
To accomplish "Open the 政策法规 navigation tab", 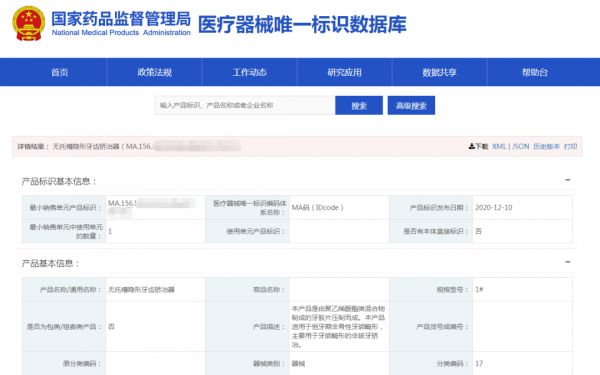I will 155,72.
